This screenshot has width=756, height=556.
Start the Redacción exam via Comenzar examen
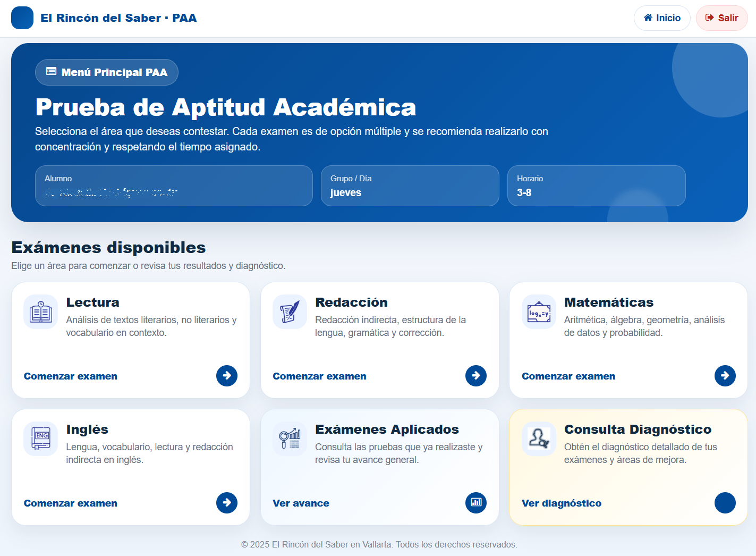(319, 376)
